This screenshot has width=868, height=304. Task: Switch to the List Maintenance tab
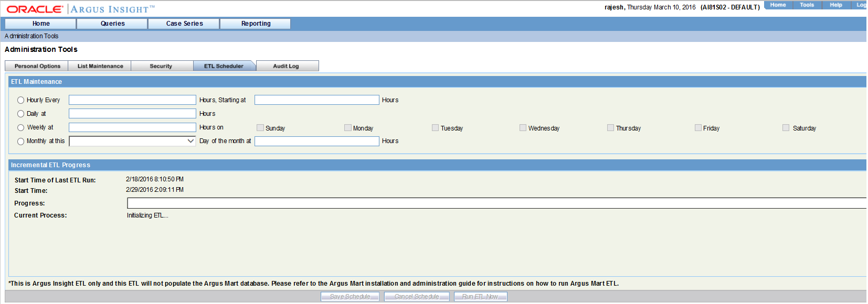point(100,66)
